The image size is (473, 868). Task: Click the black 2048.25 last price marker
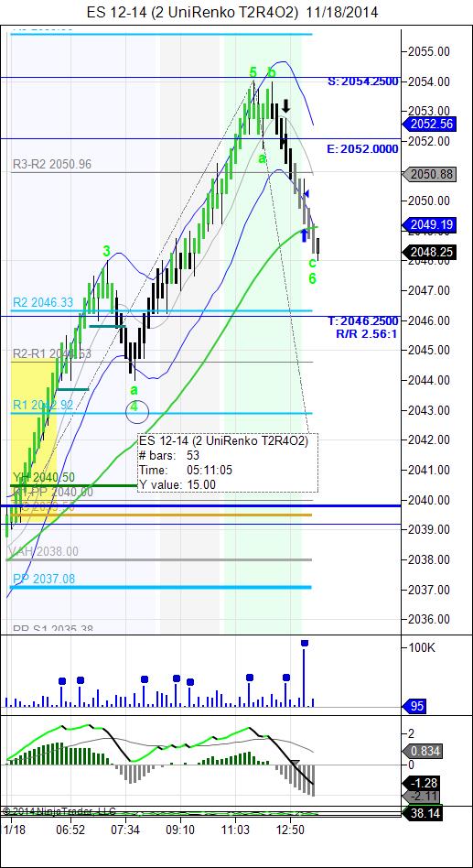point(431,252)
